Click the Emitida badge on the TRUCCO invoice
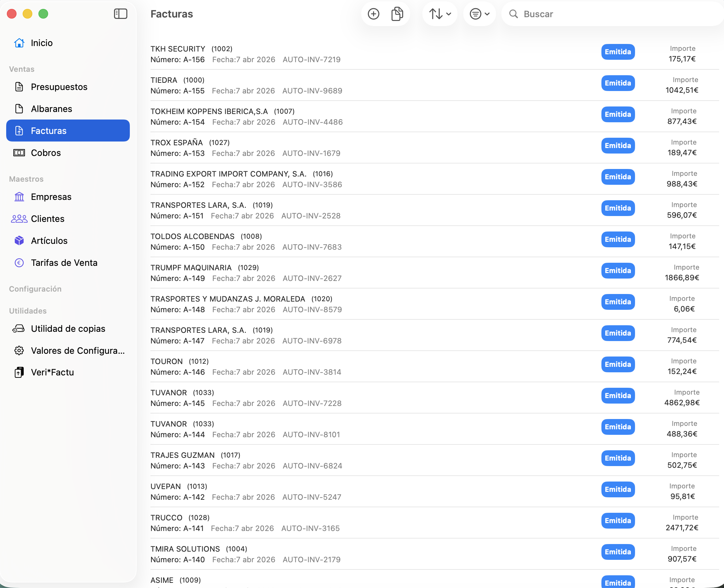Screen dimensions: 724x588 618,521
